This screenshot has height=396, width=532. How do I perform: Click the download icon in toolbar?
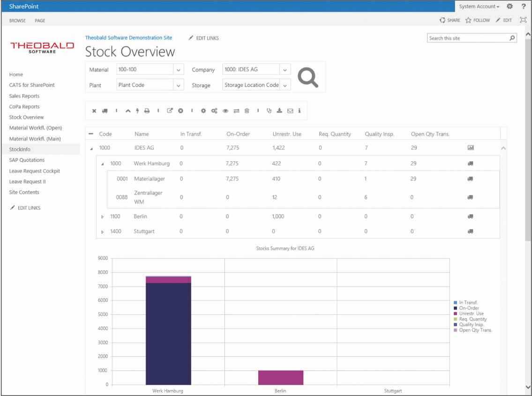pos(279,110)
